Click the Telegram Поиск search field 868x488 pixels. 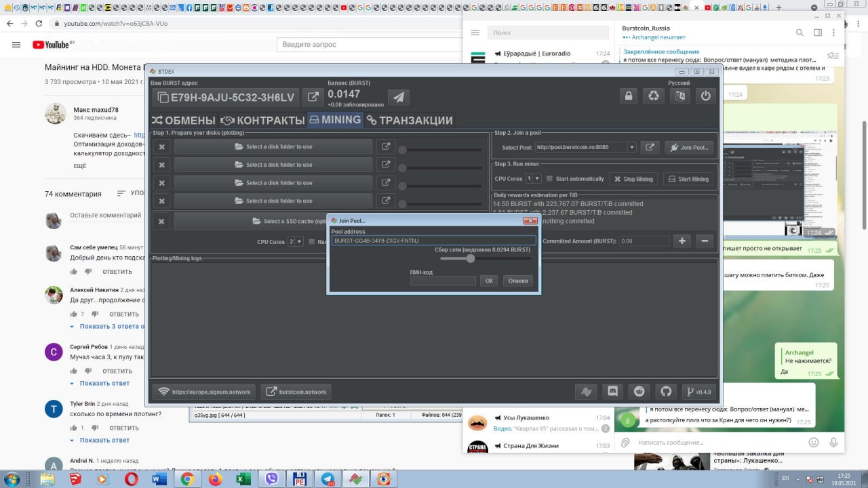point(549,33)
